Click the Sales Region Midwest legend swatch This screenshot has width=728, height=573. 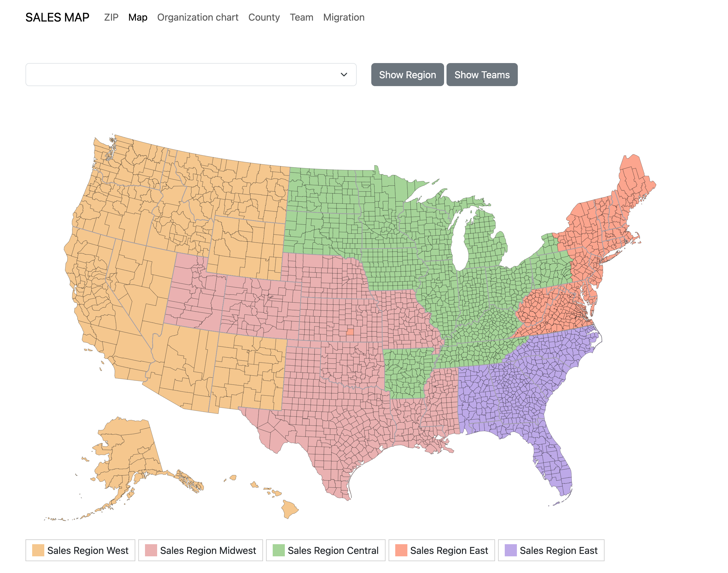(151, 551)
